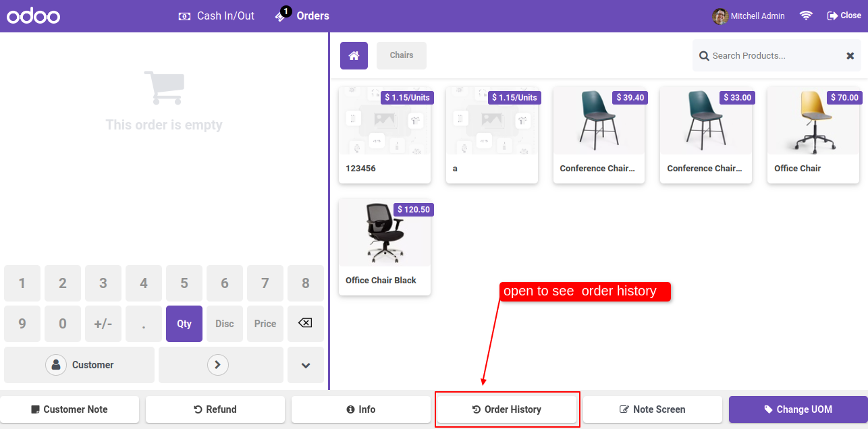Screen dimensions: 868x429
Task: Add the yellow Office Chair
Action: point(813,135)
